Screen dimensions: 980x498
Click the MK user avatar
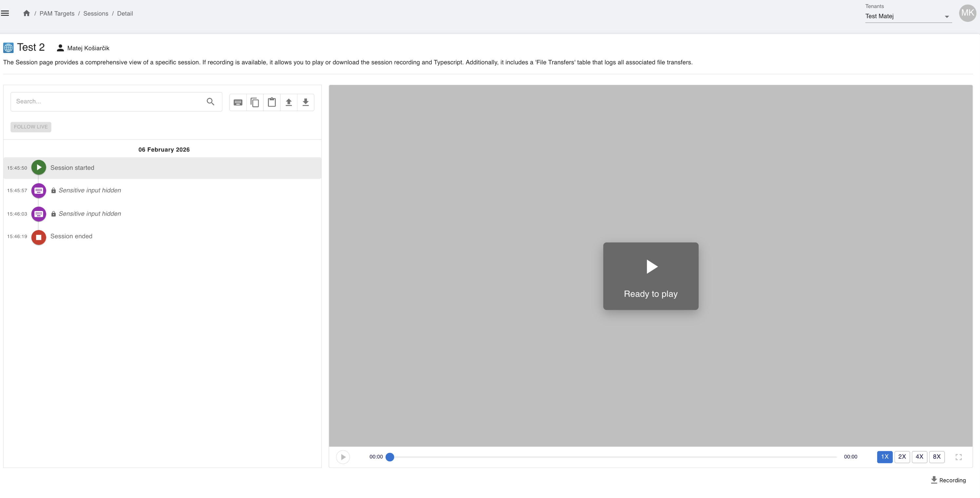click(967, 13)
